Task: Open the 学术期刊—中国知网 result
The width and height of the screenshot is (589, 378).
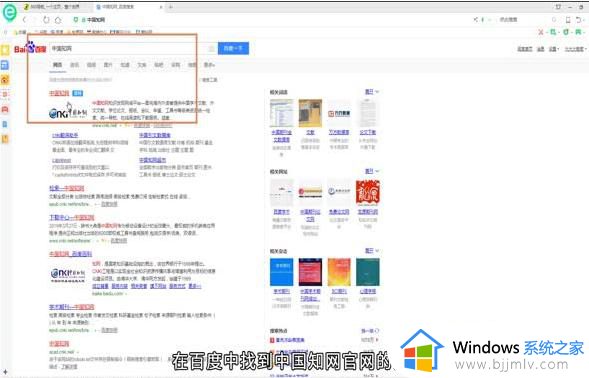Action: pos(72,307)
